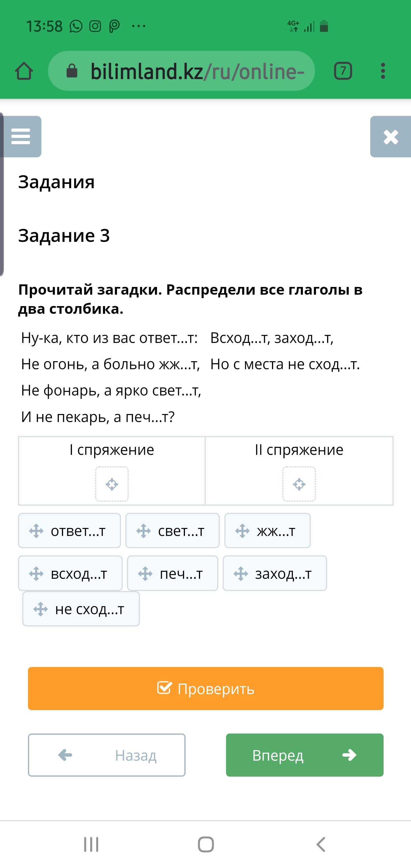Tap the browser home icon

pos(24,71)
